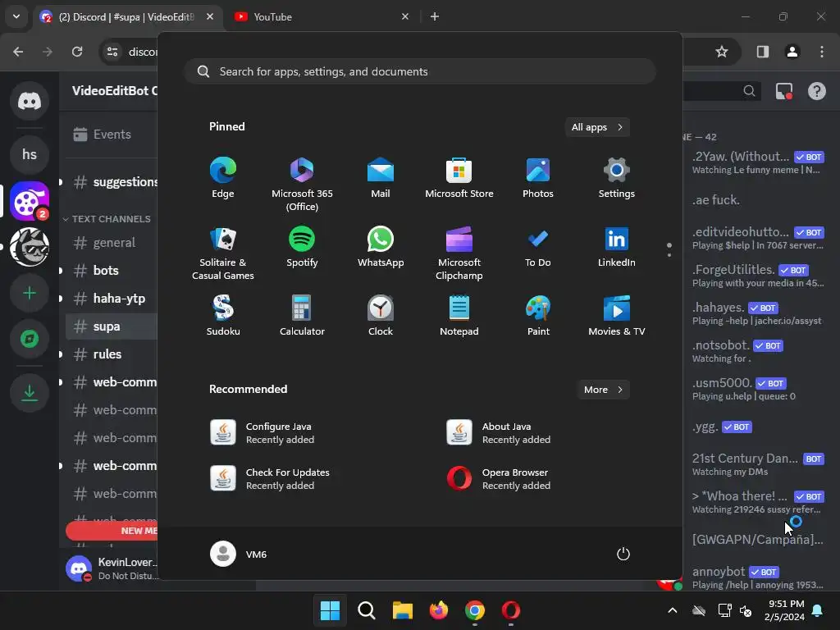Viewport: 840px width, 630px height.
Task: Open File Explorer from taskbar
Action: pyautogui.click(x=402, y=610)
